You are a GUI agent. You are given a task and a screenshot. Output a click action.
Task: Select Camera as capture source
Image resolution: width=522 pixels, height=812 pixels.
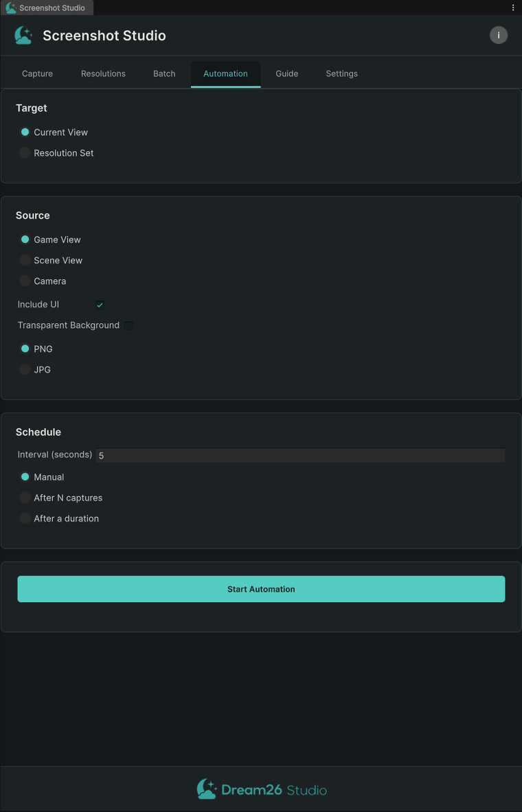click(43, 281)
